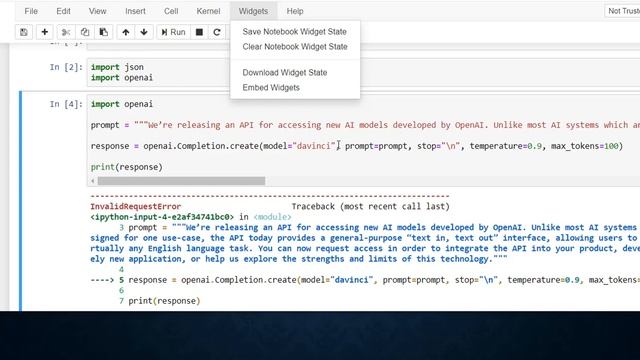
Task: Open the Kernel menu
Action: click(x=208, y=11)
